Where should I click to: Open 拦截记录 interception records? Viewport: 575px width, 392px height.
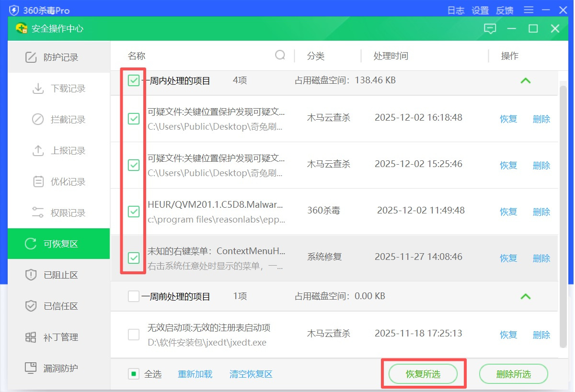click(x=68, y=120)
